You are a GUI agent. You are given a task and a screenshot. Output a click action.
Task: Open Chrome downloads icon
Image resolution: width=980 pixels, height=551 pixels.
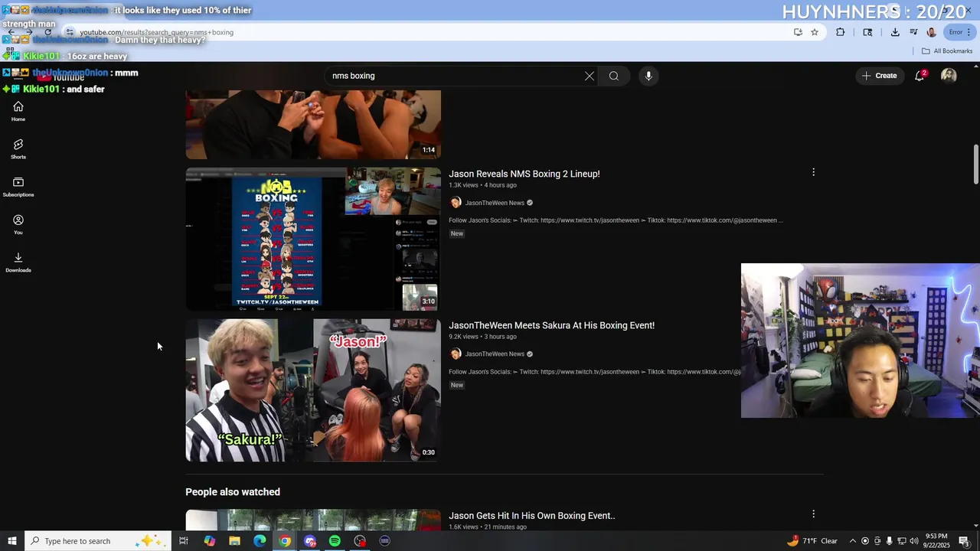click(895, 32)
